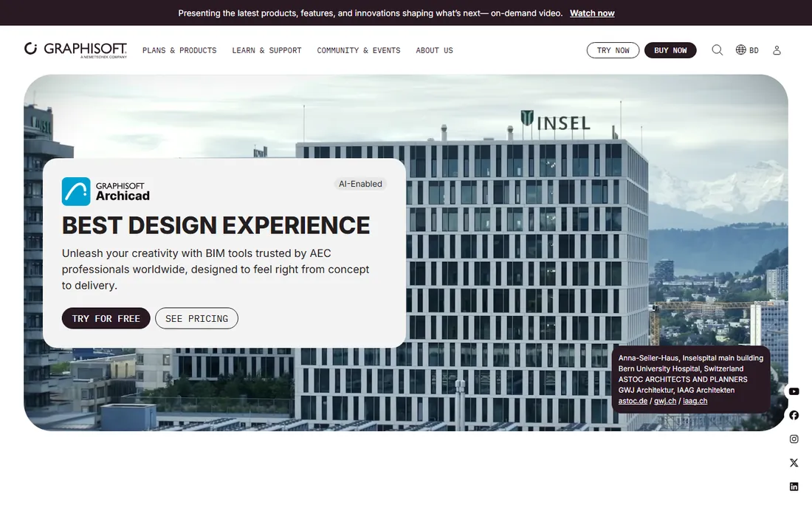Open the iaag.ch link
The height and width of the screenshot is (508, 812).
pyautogui.click(x=695, y=401)
